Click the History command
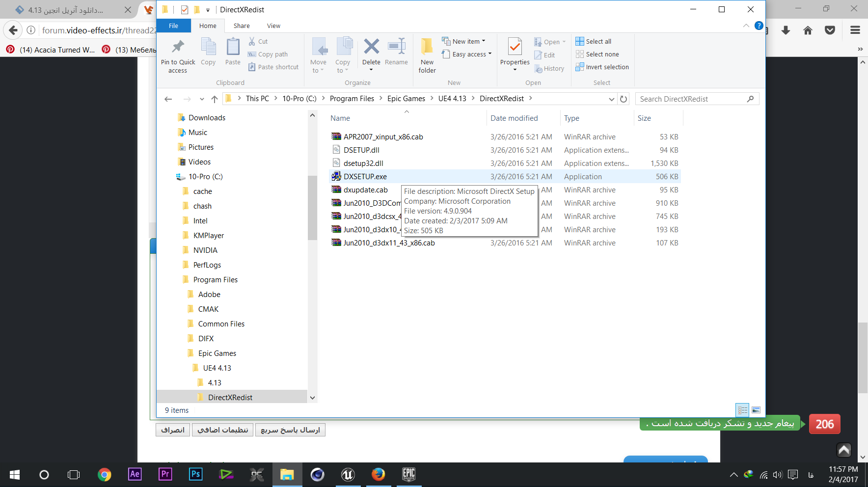 pyautogui.click(x=549, y=68)
